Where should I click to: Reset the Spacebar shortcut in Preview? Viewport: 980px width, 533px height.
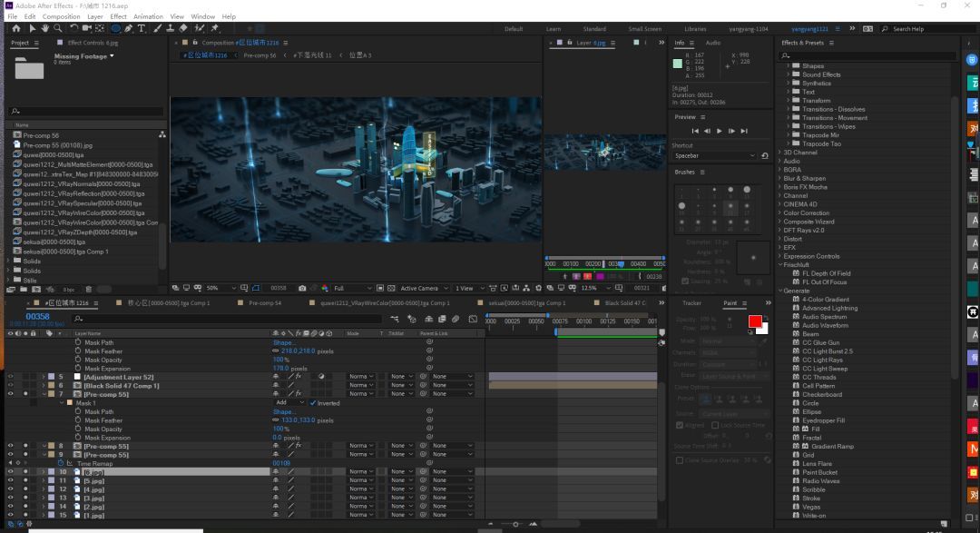point(765,156)
